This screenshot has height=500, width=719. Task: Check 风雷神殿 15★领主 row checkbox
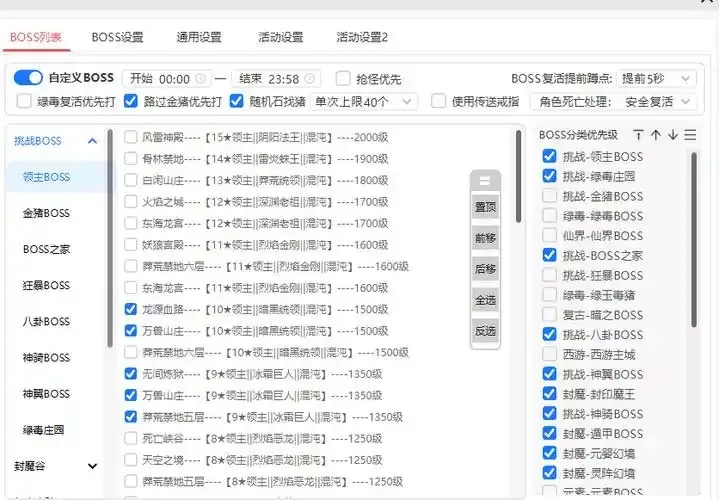coord(131,137)
